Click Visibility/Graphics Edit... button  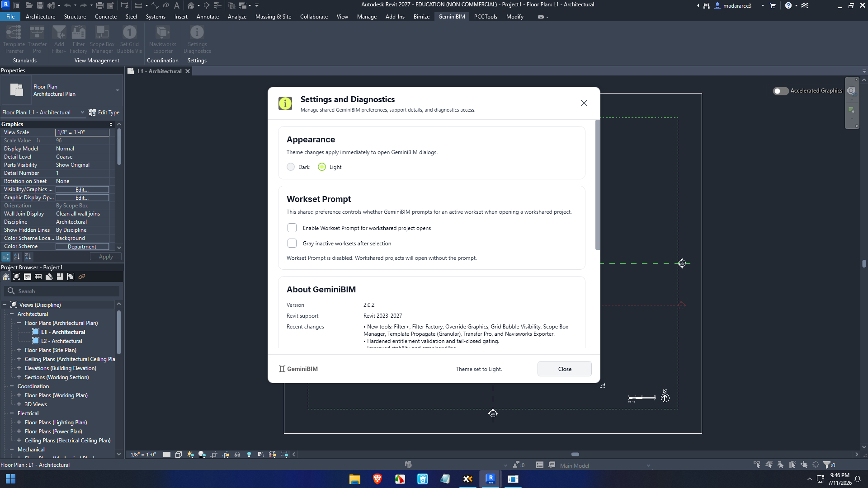[x=82, y=190]
